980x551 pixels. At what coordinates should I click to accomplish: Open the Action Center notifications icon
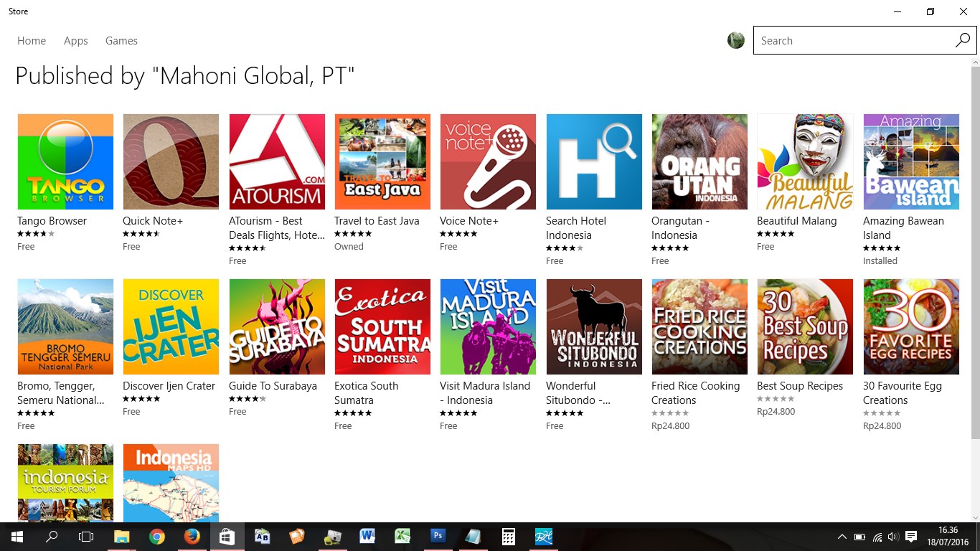(911, 537)
